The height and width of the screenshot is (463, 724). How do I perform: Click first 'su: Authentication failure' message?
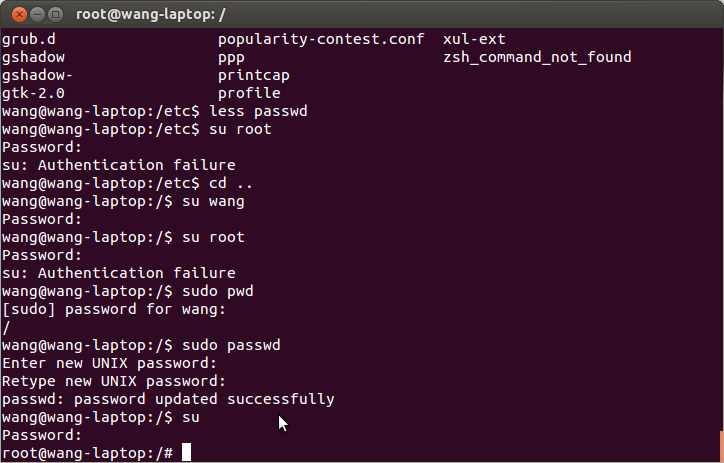click(x=119, y=165)
